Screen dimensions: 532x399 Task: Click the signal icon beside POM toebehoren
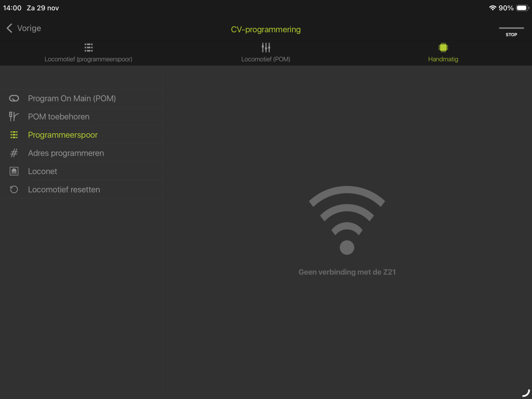pos(14,117)
